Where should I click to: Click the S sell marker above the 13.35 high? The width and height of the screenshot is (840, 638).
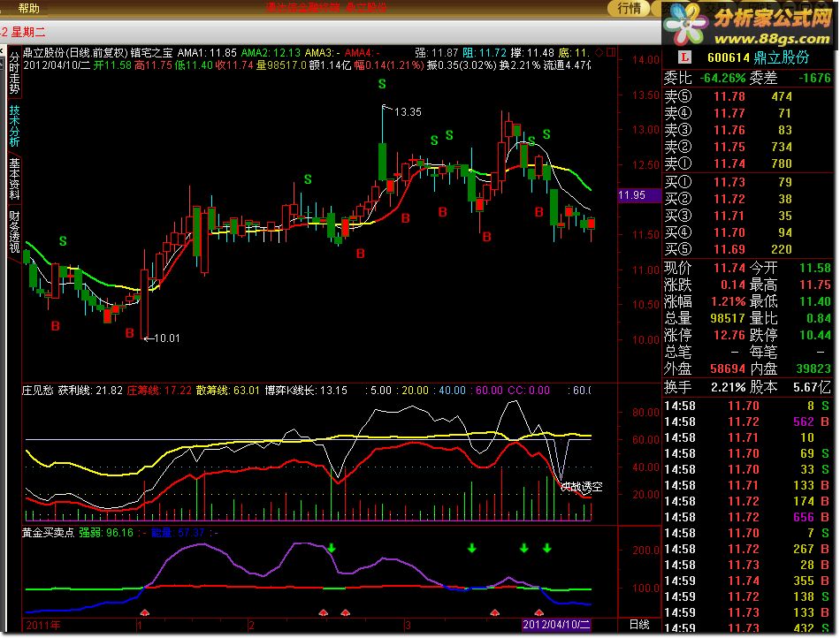[x=382, y=84]
